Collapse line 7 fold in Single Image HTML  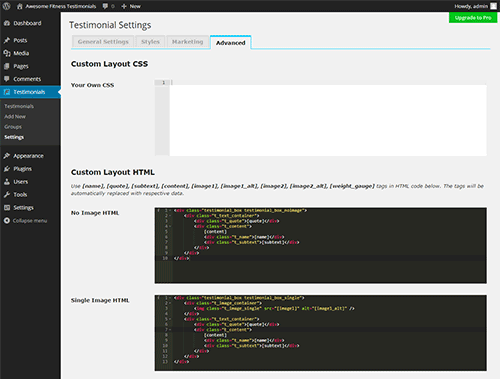pos(170,330)
